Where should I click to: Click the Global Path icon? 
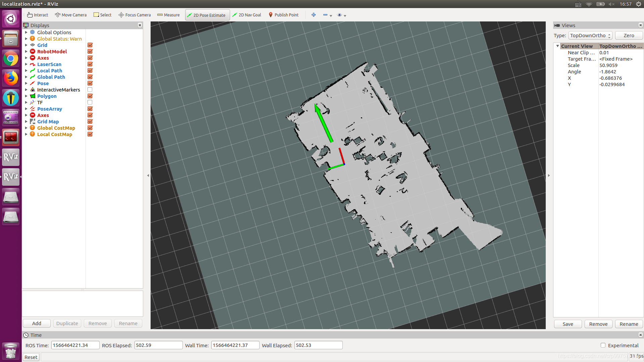point(33,77)
